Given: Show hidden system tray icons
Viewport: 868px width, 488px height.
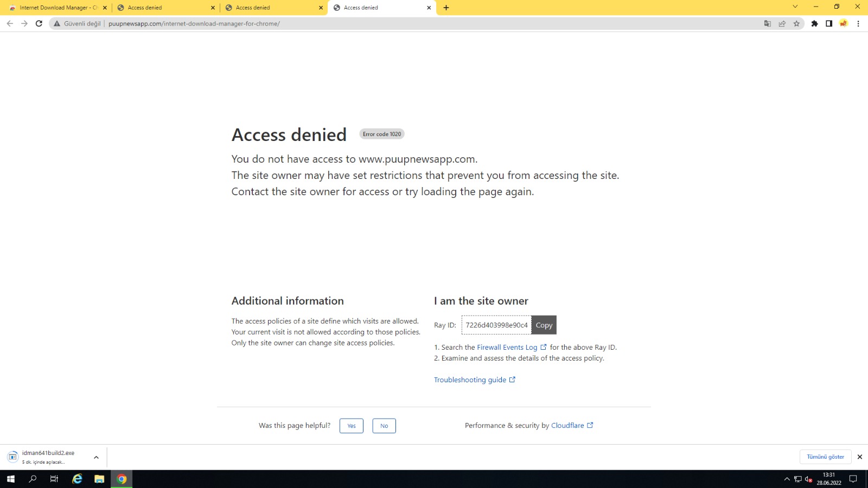Looking at the screenshot, I should 787,479.
